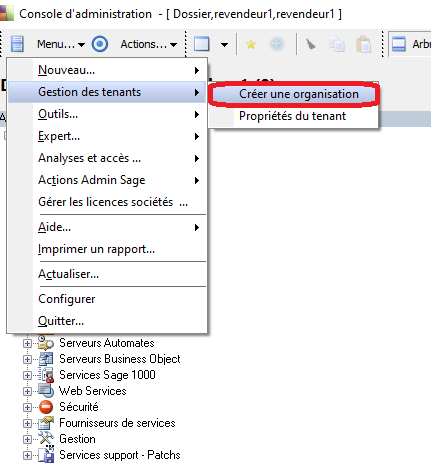
Task: Click the Web Services tree icon
Action: coord(46,391)
